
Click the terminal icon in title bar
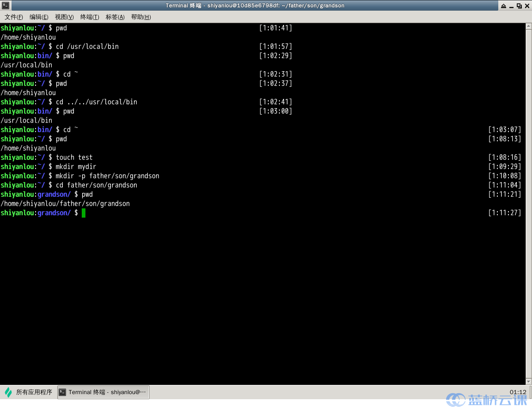[x=6, y=6]
